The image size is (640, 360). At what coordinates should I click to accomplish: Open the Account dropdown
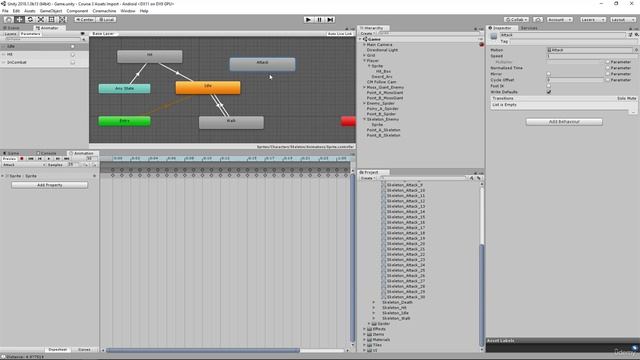(x=560, y=20)
